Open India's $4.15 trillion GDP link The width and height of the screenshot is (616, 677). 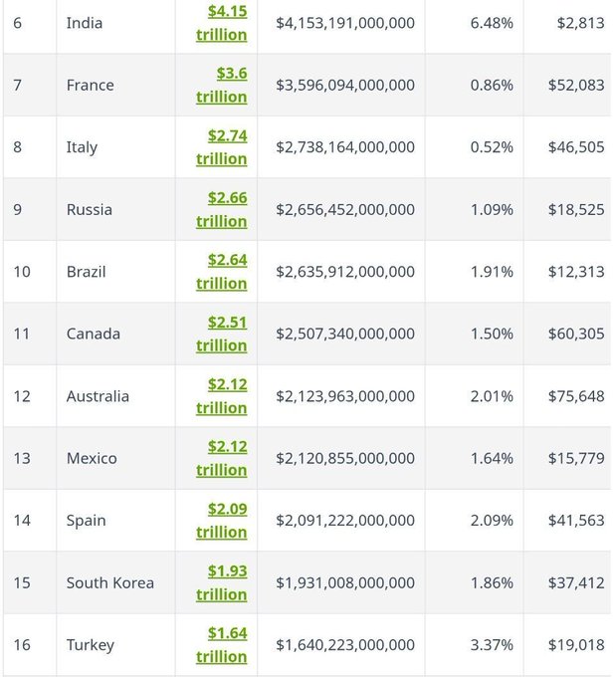tap(222, 23)
